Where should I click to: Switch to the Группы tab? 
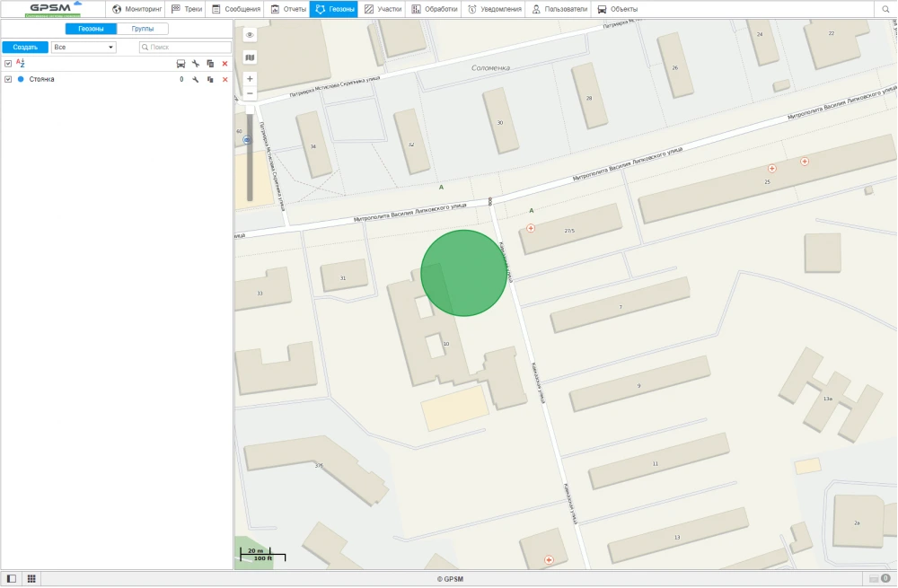[x=142, y=29]
